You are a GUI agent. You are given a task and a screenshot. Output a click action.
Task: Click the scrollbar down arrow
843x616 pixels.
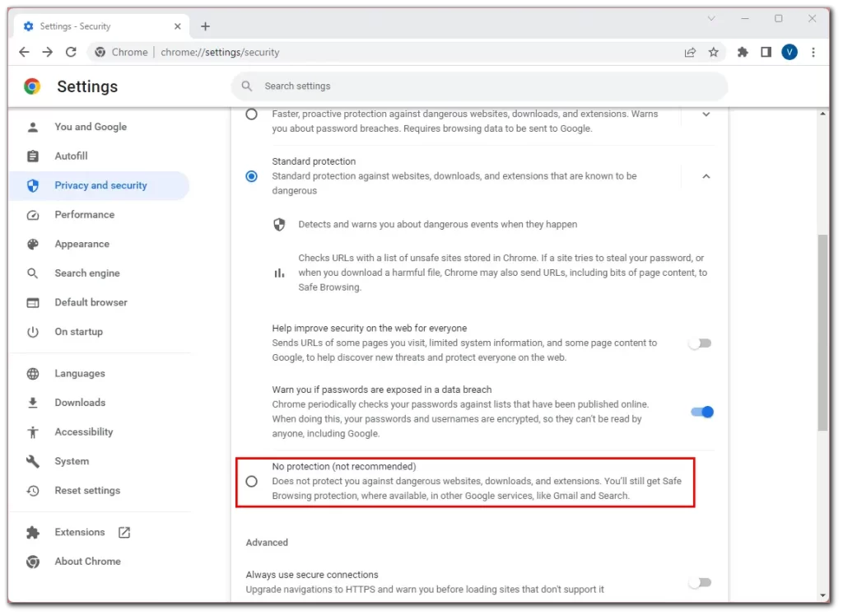coord(822,595)
